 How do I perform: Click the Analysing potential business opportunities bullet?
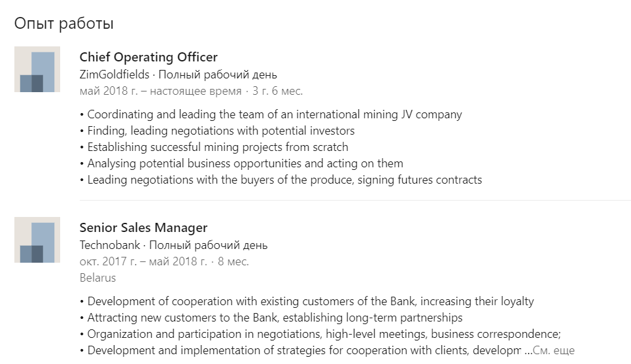241,163
